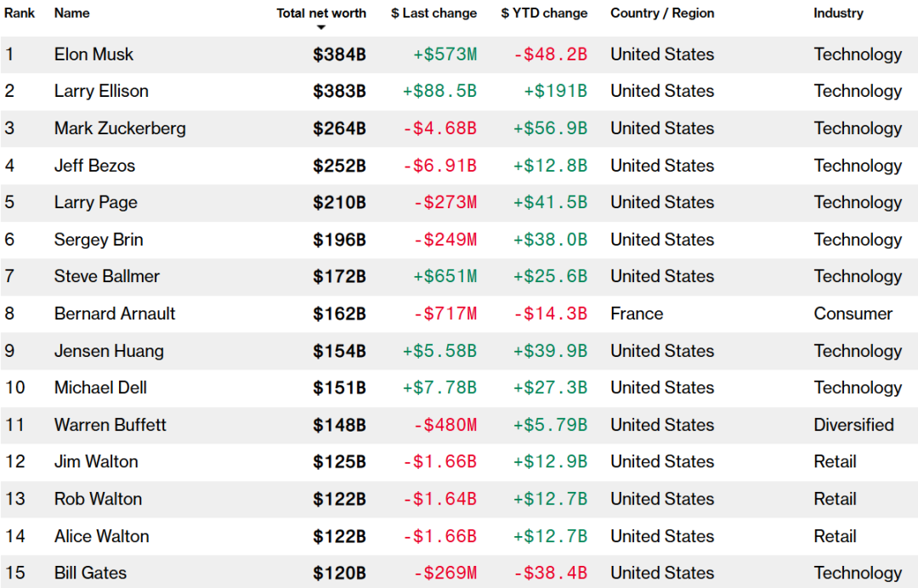Image resolution: width=918 pixels, height=588 pixels.
Task: Open Larry Ellison's profile
Action: [x=101, y=91]
